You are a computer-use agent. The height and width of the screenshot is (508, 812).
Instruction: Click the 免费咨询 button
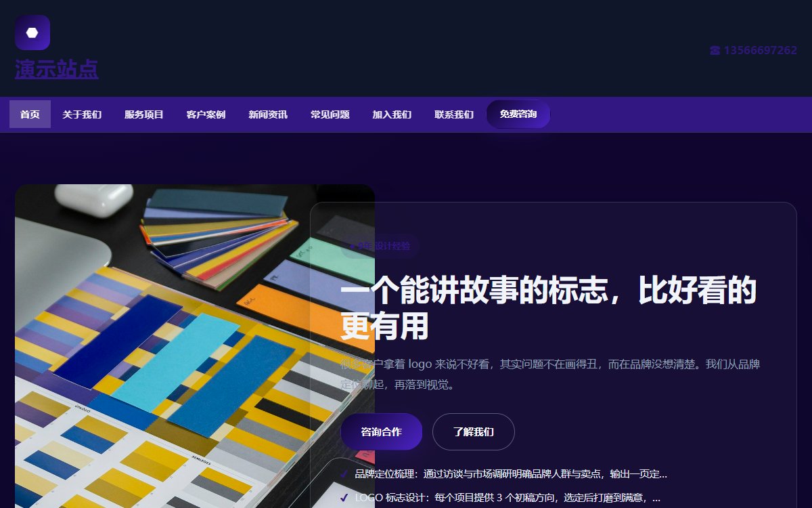click(x=518, y=114)
